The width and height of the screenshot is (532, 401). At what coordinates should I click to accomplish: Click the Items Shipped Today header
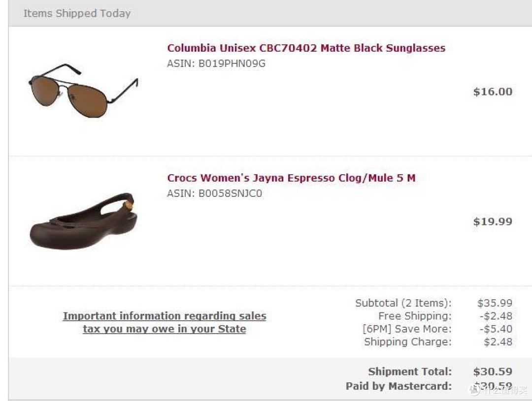pyautogui.click(x=77, y=13)
